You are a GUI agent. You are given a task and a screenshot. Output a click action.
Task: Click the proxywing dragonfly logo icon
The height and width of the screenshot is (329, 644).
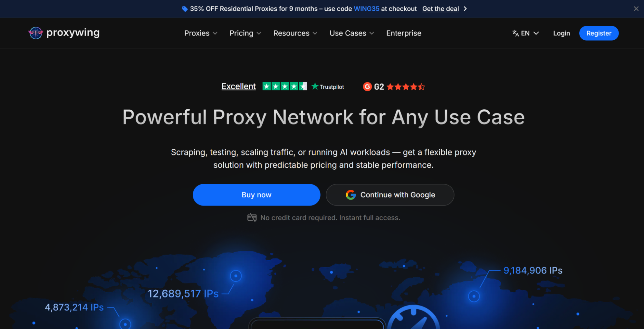36,33
